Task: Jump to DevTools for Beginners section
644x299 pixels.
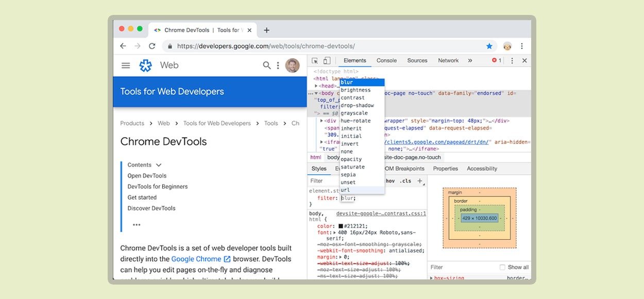Action: [x=158, y=187]
